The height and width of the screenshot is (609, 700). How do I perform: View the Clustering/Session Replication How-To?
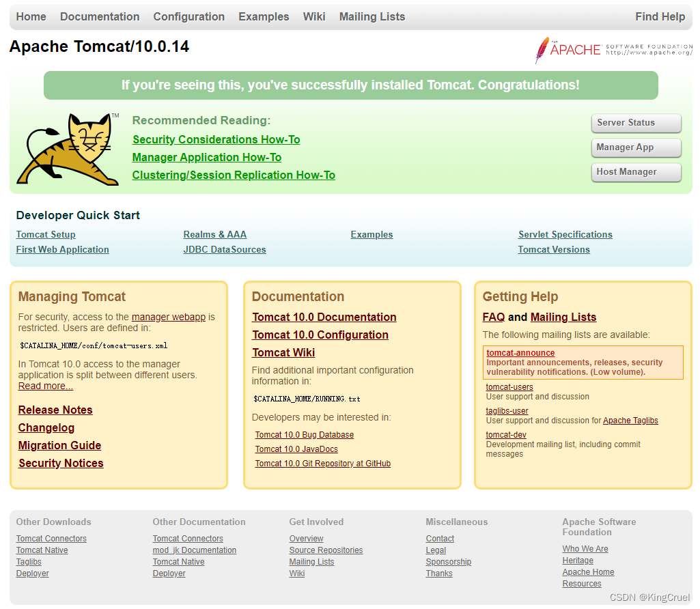(x=234, y=175)
